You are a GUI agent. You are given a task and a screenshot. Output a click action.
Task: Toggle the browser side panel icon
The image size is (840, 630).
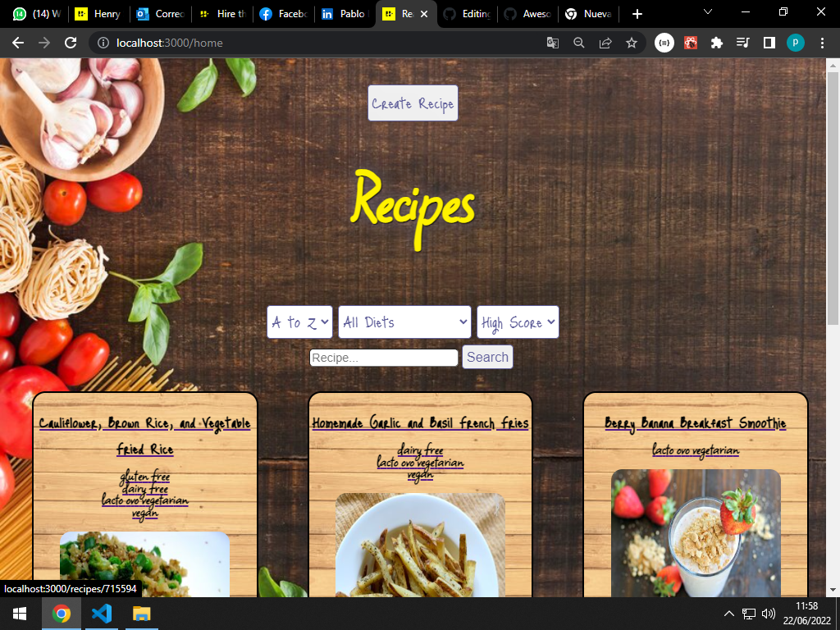pyautogui.click(x=769, y=43)
